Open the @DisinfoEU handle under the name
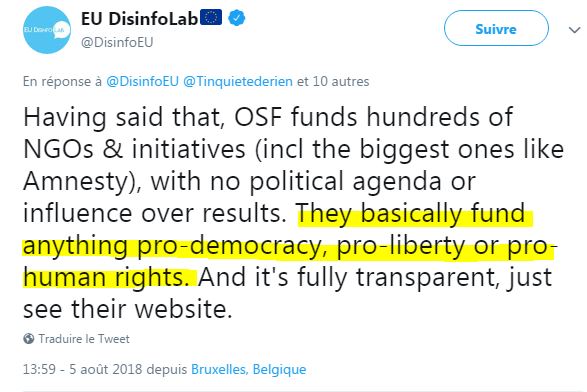 (x=117, y=42)
